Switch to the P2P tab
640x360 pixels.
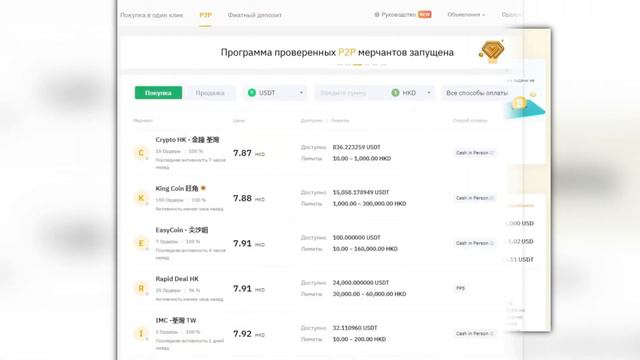pyautogui.click(x=205, y=15)
